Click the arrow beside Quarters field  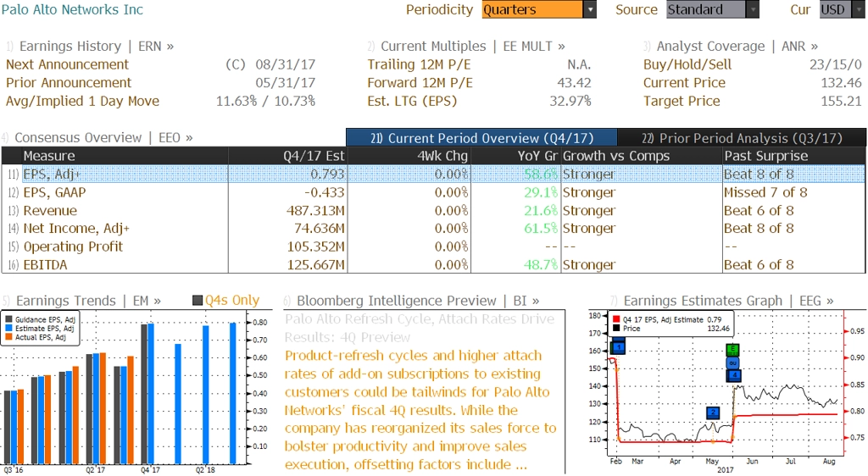[x=590, y=9]
